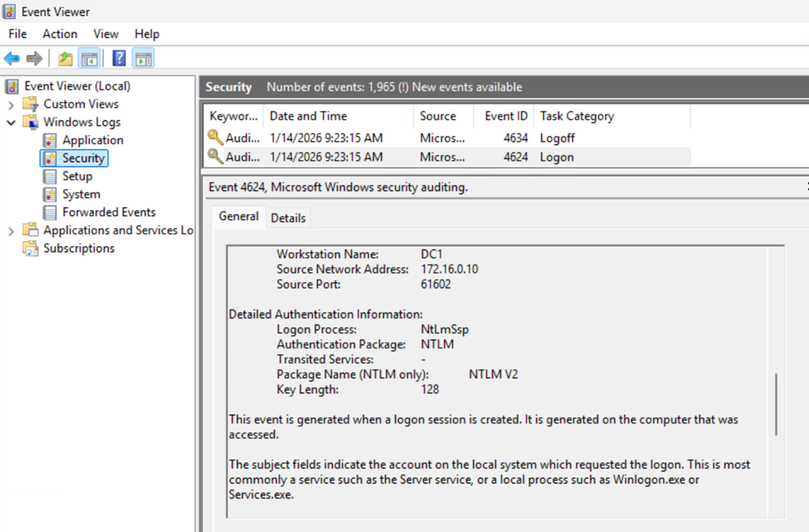This screenshot has width=809, height=532.
Task: Click the Application log icon in tree
Action: coord(50,140)
